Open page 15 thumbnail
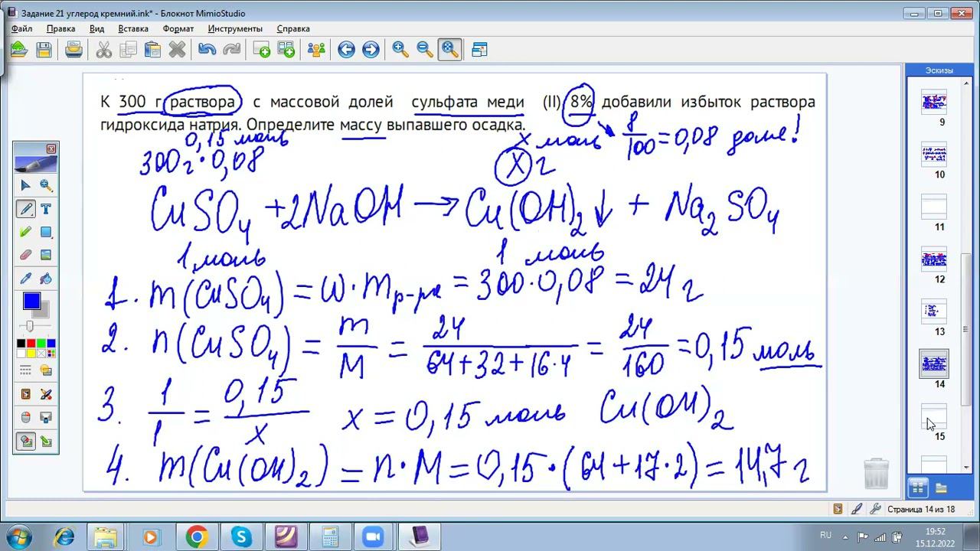The width and height of the screenshot is (980, 551). coord(934,416)
